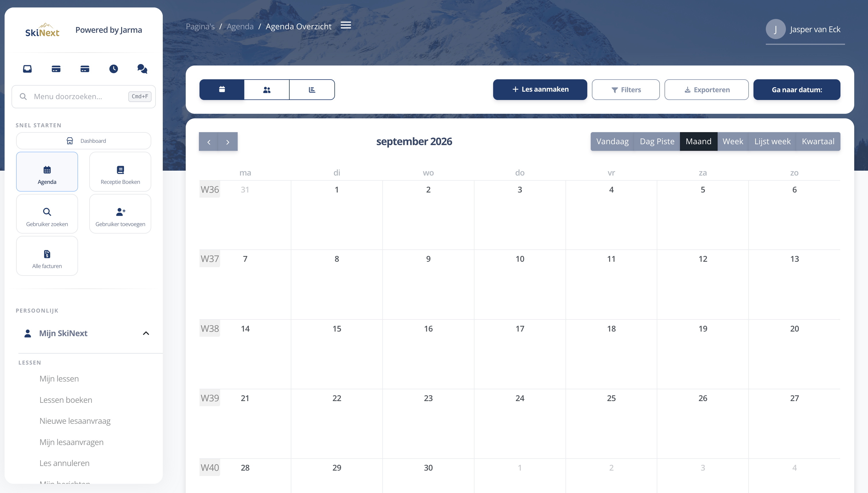Open Les annuleren menu item
Viewport: 868px width, 493px height.
click(x=65, y=463)
